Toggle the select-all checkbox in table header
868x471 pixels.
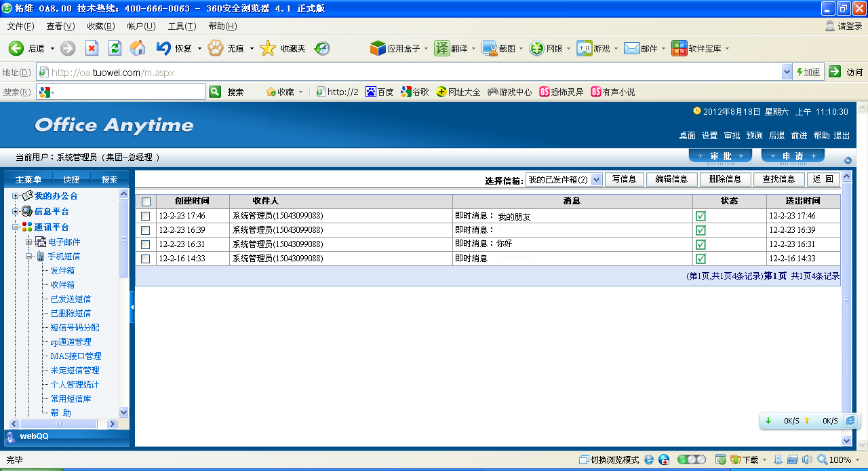click(146, 202)
